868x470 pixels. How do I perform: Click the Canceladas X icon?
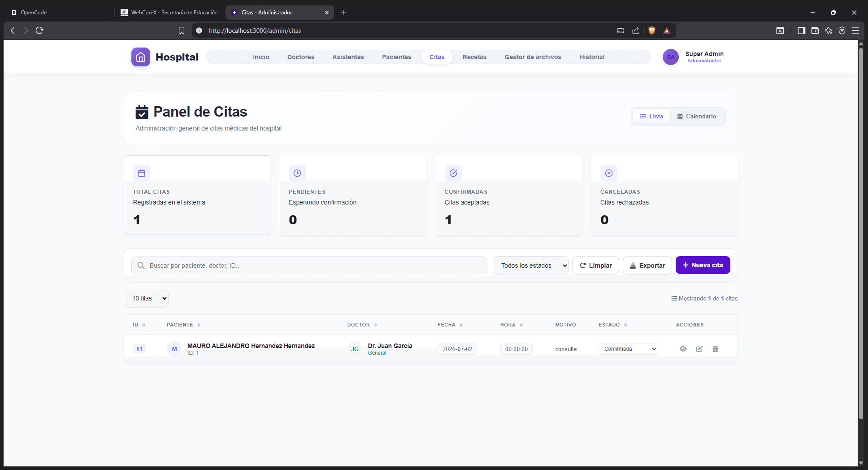[x=609, y=173]
